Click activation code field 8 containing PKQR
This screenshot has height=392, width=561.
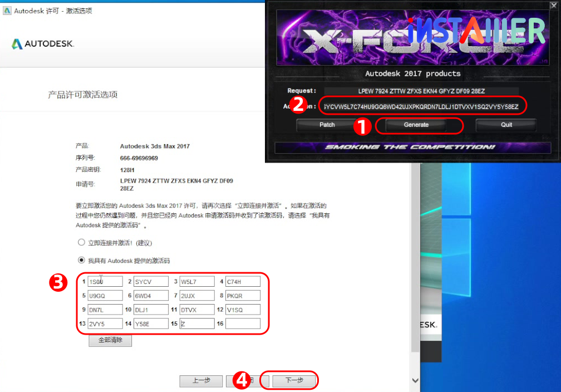[x=243, y=295]
